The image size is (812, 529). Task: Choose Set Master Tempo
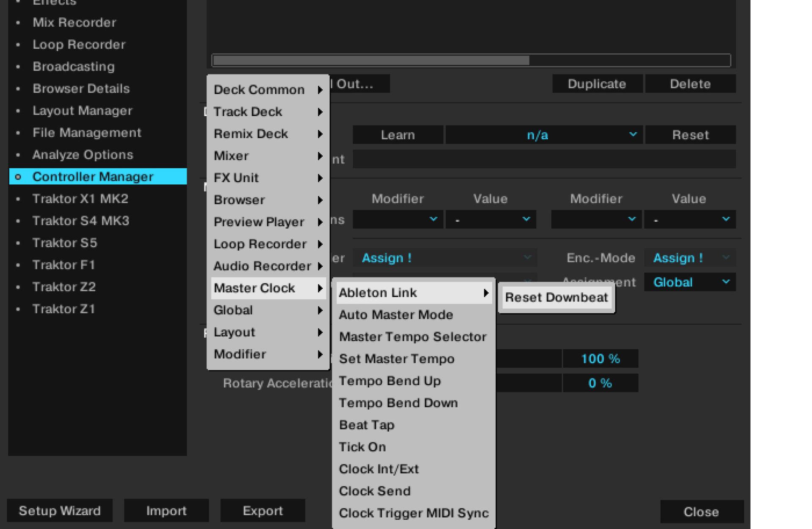pyautogui.click(x=414, y=359)
